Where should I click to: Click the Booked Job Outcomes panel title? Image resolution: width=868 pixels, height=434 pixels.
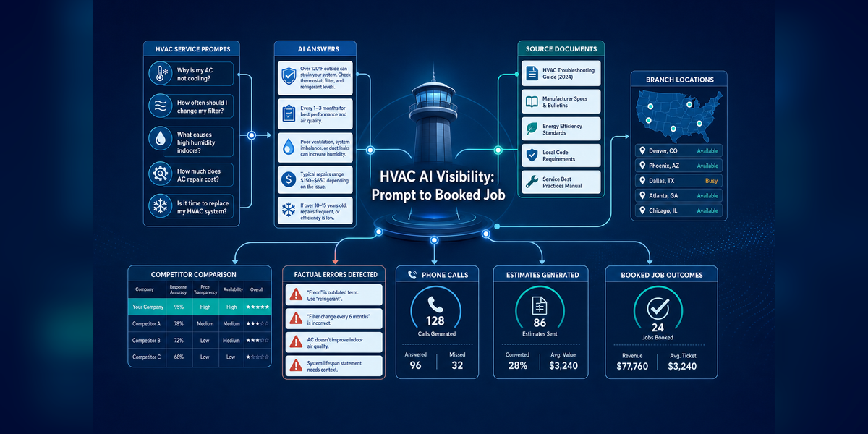[x=661, y=275]
